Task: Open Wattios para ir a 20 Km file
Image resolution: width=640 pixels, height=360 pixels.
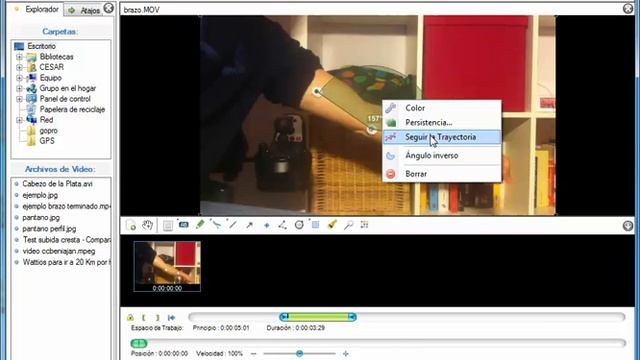Action: coord(66,262)
